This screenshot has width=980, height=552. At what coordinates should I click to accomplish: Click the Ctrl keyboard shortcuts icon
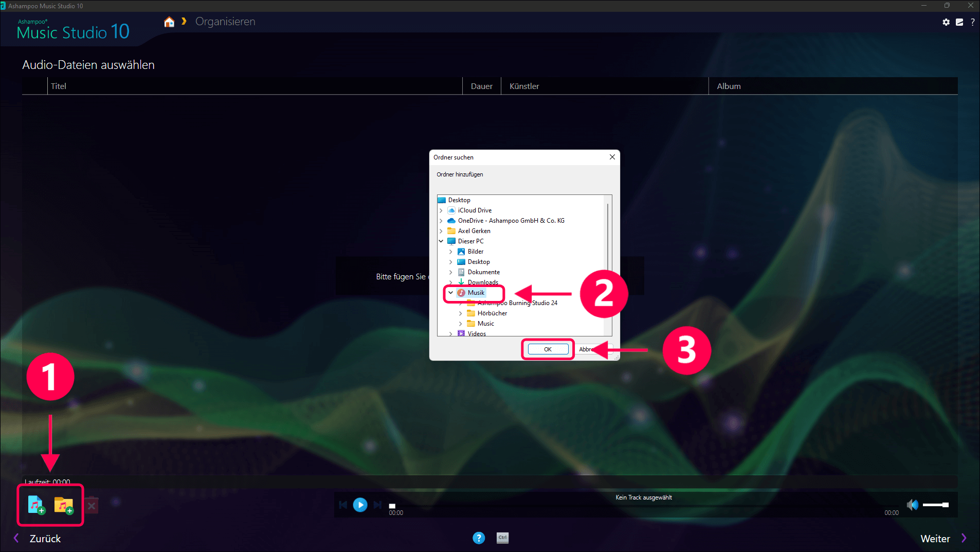(x=503, y=538)
